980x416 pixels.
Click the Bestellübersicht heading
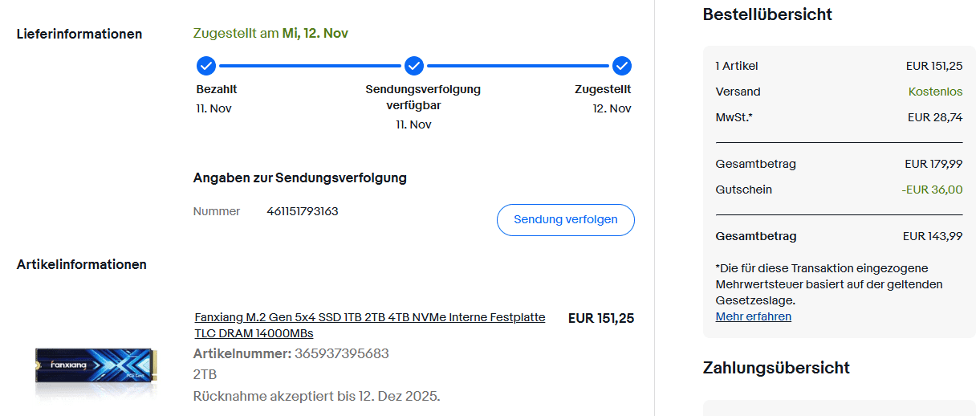[767, 14]
